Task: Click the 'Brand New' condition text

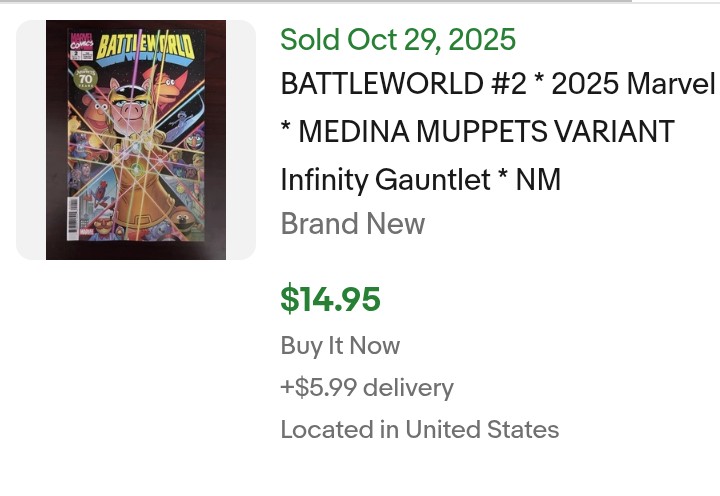Action: [353, 224]
